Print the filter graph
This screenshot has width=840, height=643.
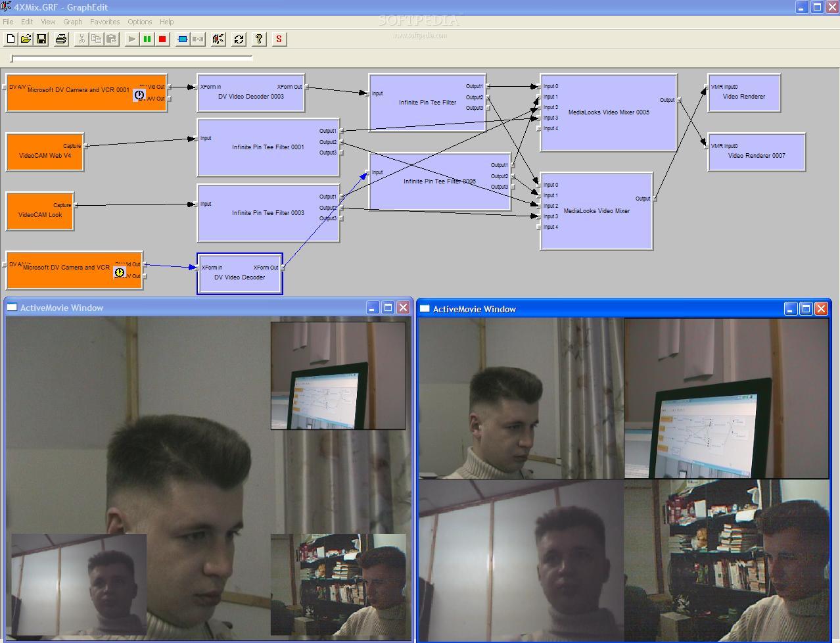coord(61,39)
